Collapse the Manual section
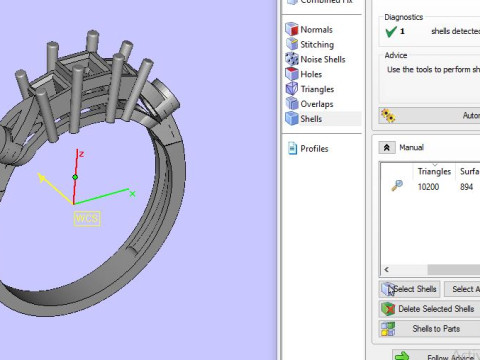This screenshot has height=360, width=480. click(x=387, y=147)
